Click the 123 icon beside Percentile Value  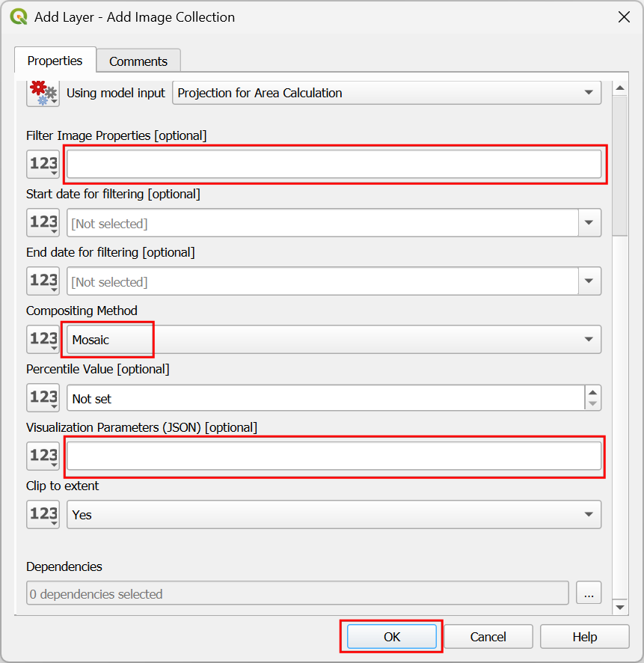43,398
